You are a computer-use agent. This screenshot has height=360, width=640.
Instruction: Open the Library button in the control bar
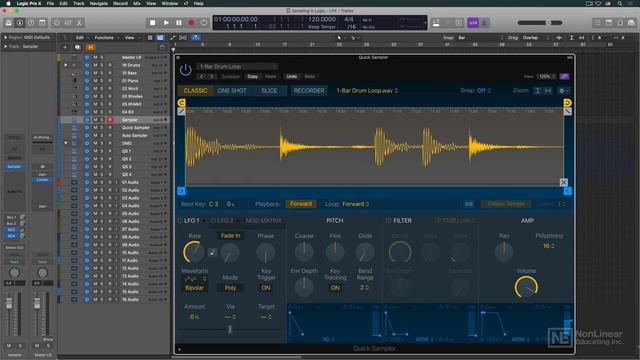point(8,23)
